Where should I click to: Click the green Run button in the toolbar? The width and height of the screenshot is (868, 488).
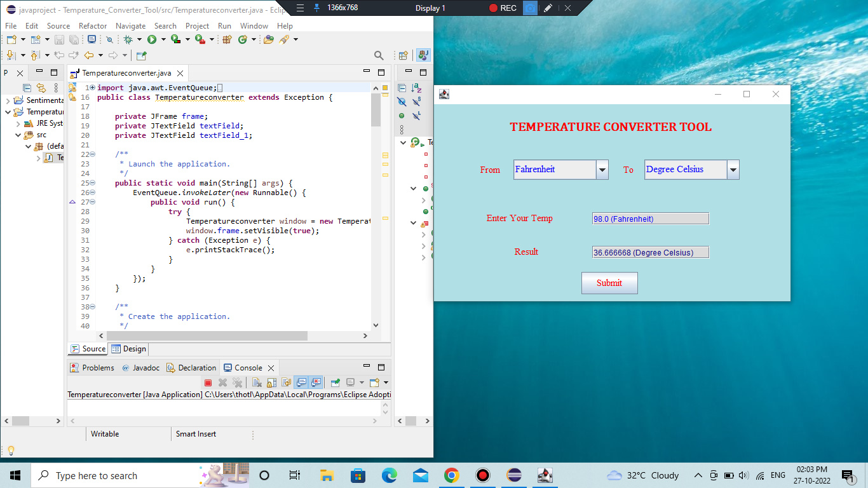point(152,39)
